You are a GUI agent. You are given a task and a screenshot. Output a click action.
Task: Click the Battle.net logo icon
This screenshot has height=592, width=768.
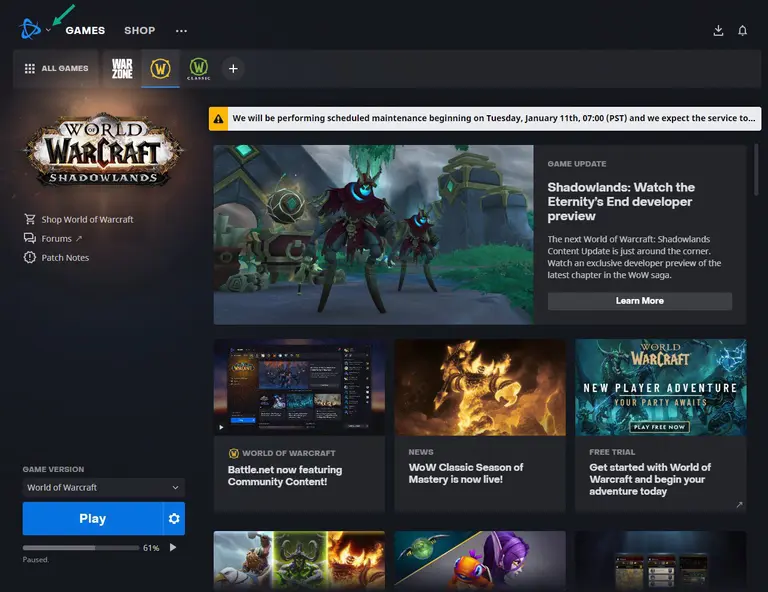(29, 29)
